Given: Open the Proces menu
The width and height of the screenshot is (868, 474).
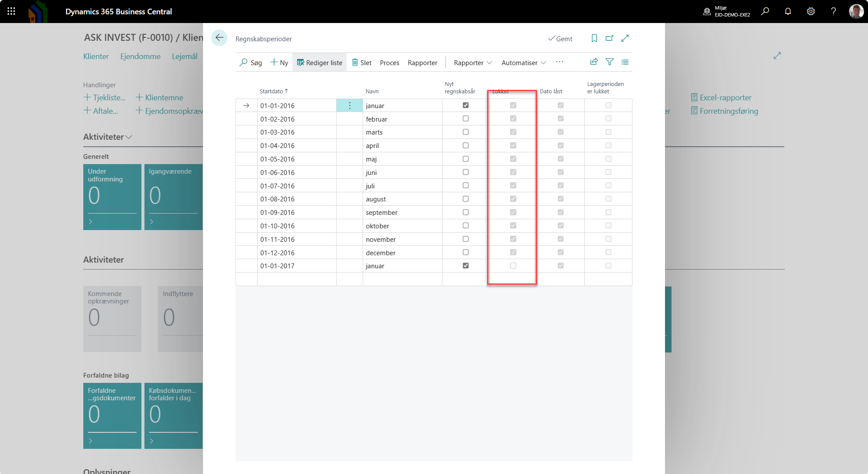Looking at the screenshot, I should point(390,63).
